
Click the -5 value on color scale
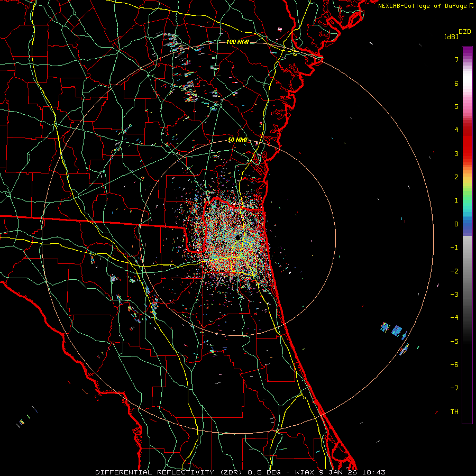454,342
